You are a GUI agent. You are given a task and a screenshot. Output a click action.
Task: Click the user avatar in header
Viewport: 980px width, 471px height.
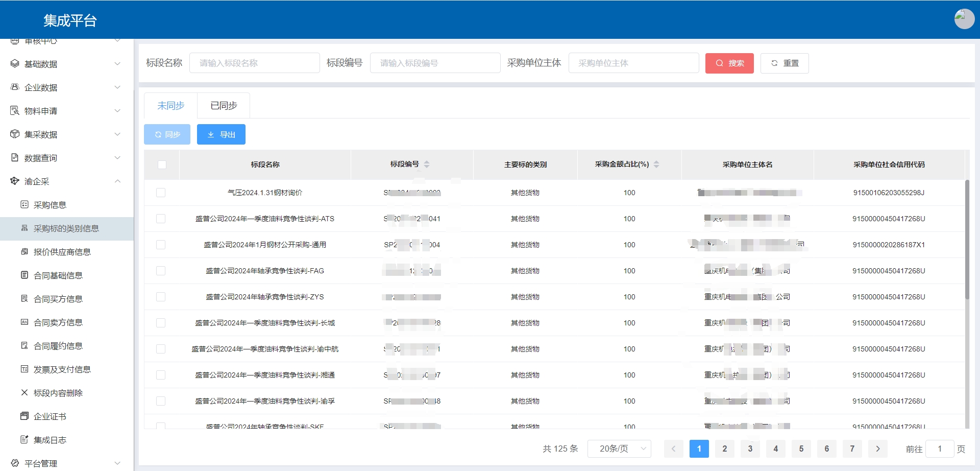pyautogui.click(x=964, y=19)
